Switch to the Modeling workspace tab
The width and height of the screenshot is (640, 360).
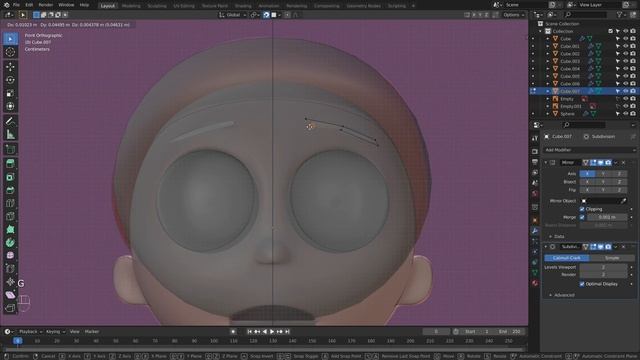pos(131,6)
